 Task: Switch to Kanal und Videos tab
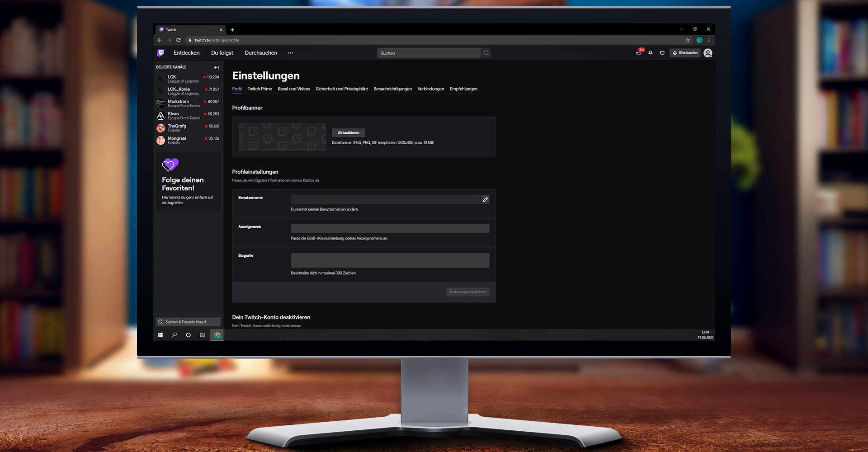pos(294,89)
